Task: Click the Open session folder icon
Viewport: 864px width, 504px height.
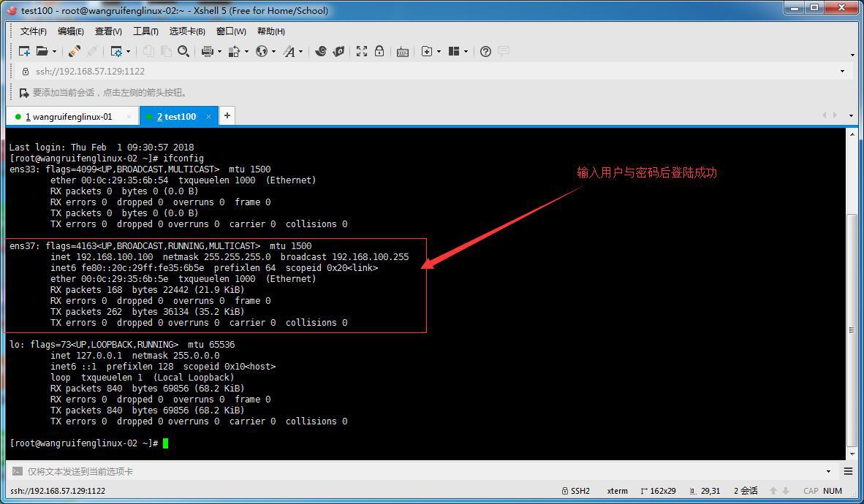Action: coord(42,51)
